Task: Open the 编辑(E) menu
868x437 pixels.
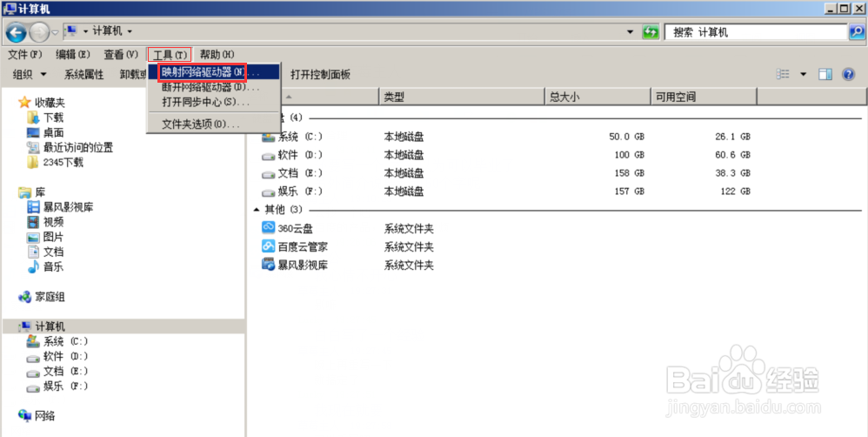Action: [x=72, y=54]
